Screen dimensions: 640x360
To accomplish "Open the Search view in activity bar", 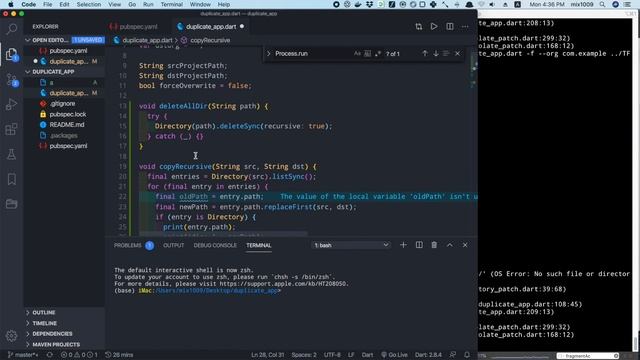I will pos(11,29).
